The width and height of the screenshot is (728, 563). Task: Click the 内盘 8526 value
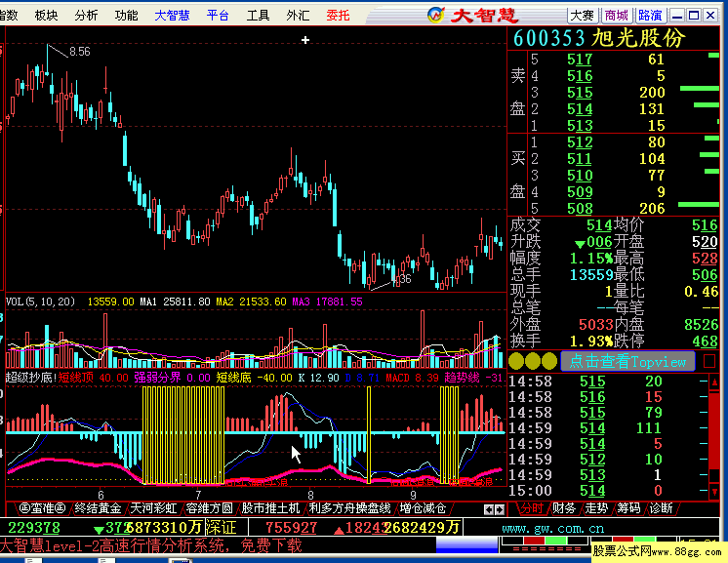tap(702, 325)
